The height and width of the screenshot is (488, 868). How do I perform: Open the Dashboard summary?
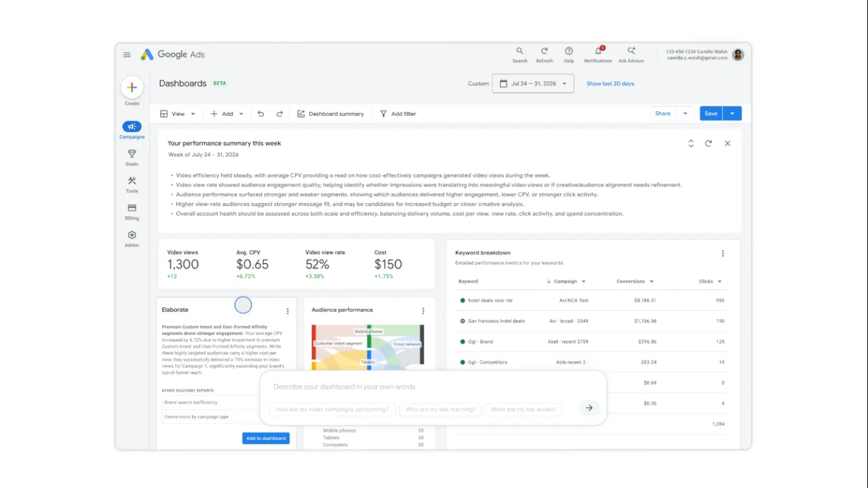click(x=331, y=114)
